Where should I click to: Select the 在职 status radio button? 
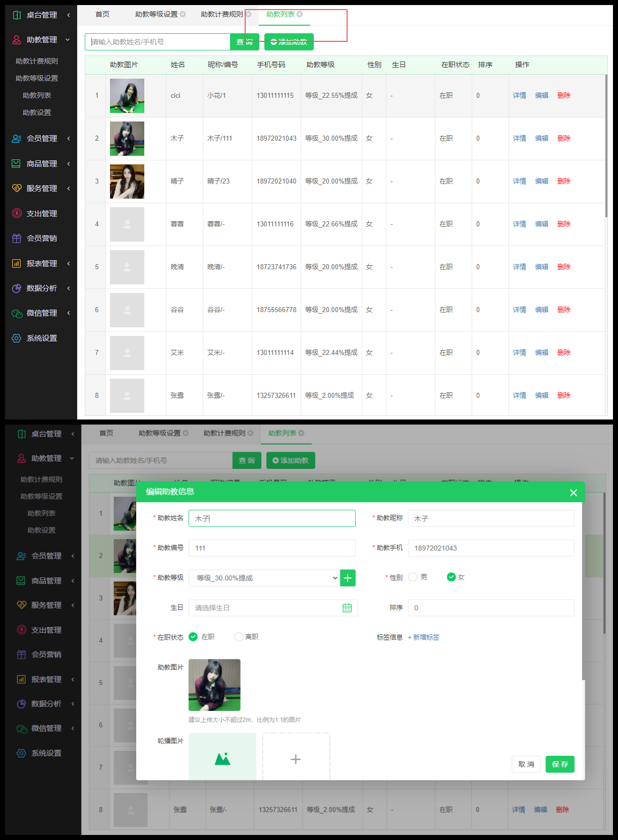point(193,637)
